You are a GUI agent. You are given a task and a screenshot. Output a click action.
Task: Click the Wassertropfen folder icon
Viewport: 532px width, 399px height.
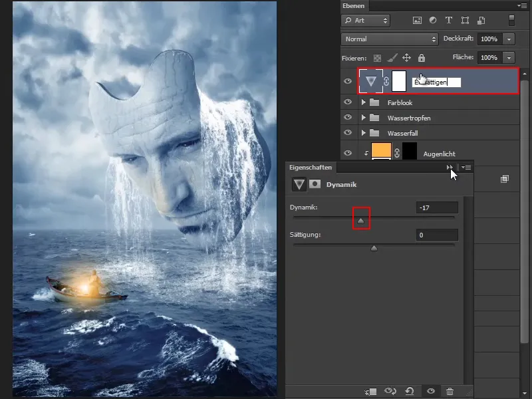[374, 118]
